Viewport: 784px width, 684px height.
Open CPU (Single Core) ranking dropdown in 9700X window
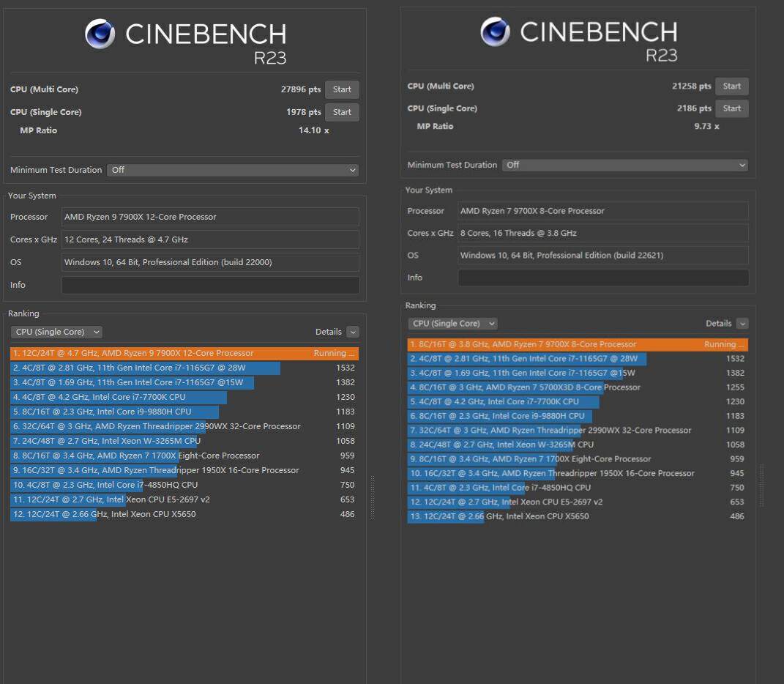pos(452,324)
